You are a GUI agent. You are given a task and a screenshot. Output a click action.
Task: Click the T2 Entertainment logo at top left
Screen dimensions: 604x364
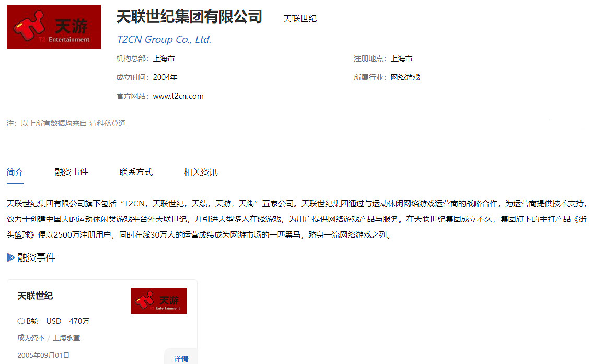[54, 27]
